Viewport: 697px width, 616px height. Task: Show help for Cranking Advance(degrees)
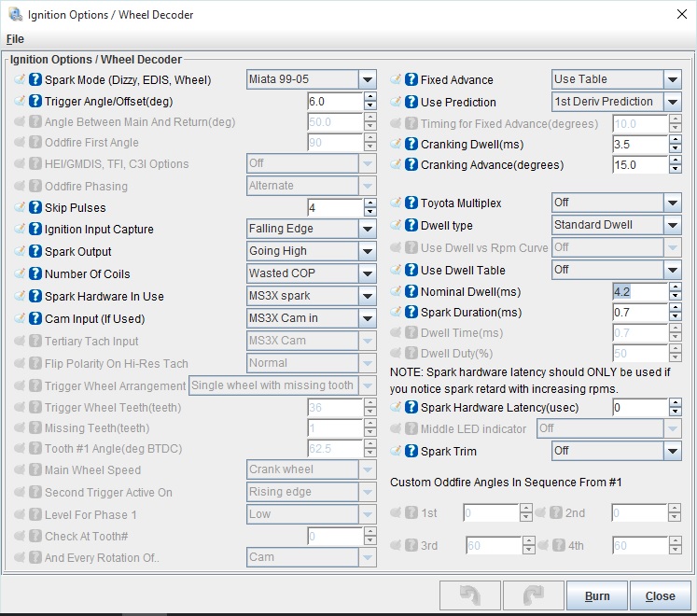click(411, 165)
